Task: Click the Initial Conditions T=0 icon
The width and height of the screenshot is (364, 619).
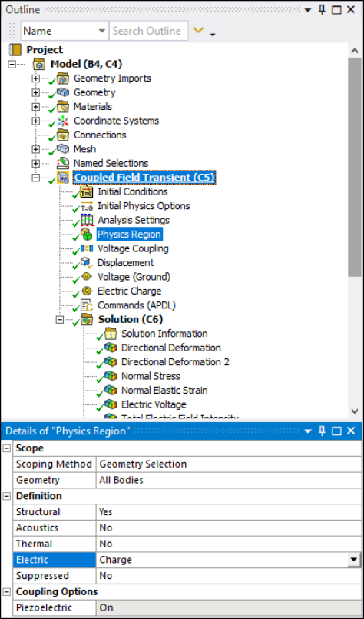Action: [x=86, y=192]
